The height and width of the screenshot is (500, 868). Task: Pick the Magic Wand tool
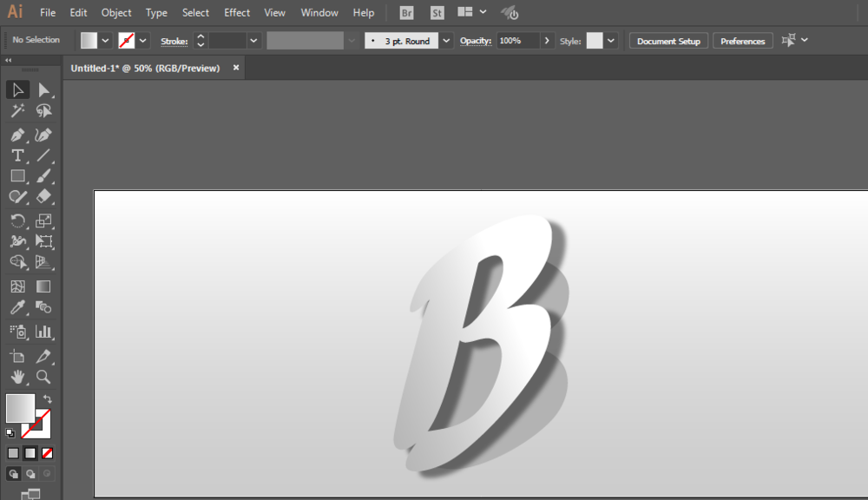pyautogui.click(x=17, y=111)
